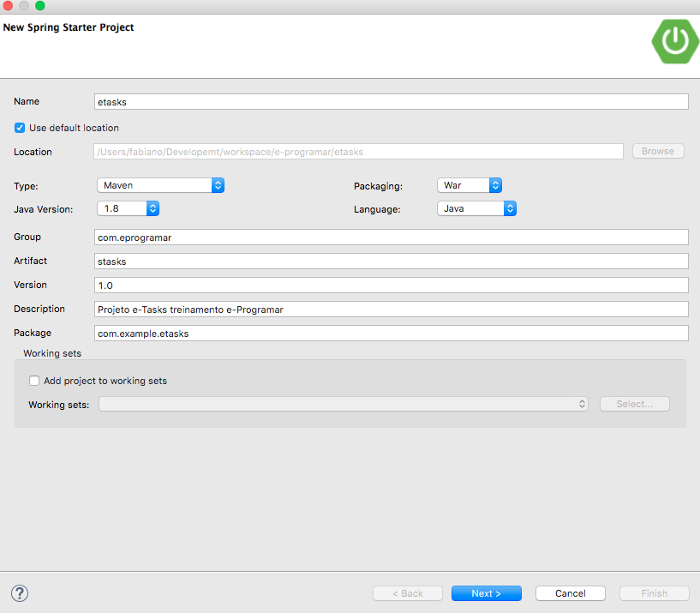Click the Cancel button
700x613 pixels.
coord(571,593)
